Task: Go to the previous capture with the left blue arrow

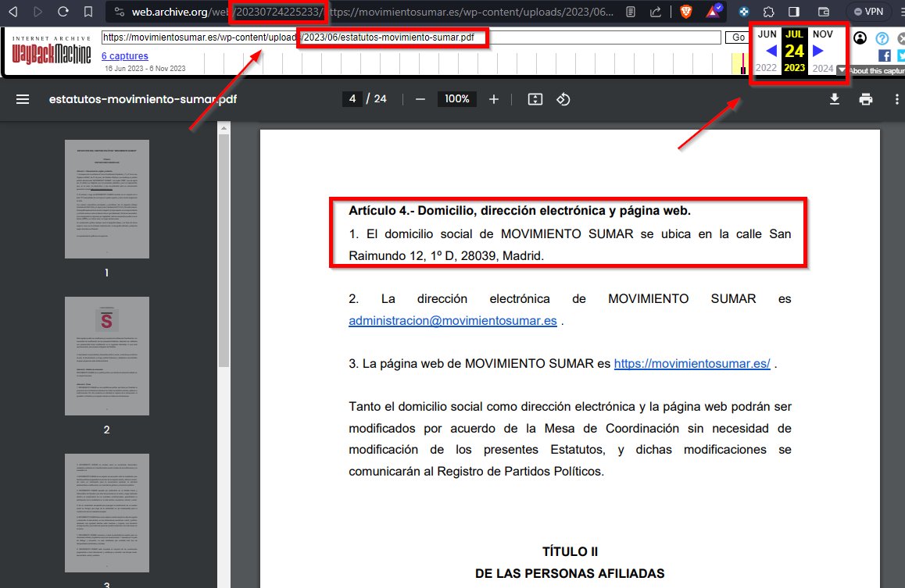Action: coord(771,51)
